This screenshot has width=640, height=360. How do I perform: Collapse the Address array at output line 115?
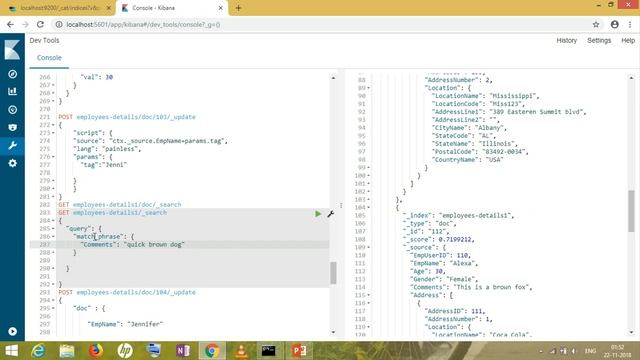pos(369,295)
